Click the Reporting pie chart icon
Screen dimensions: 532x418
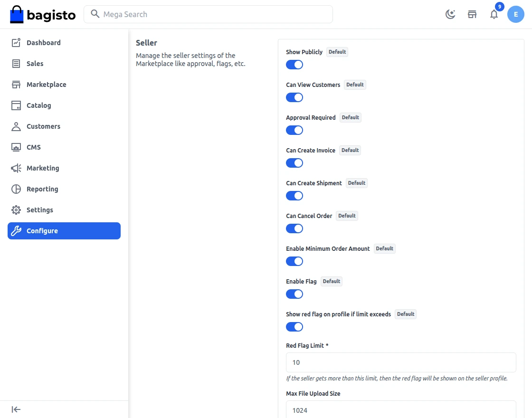[16, 189]
